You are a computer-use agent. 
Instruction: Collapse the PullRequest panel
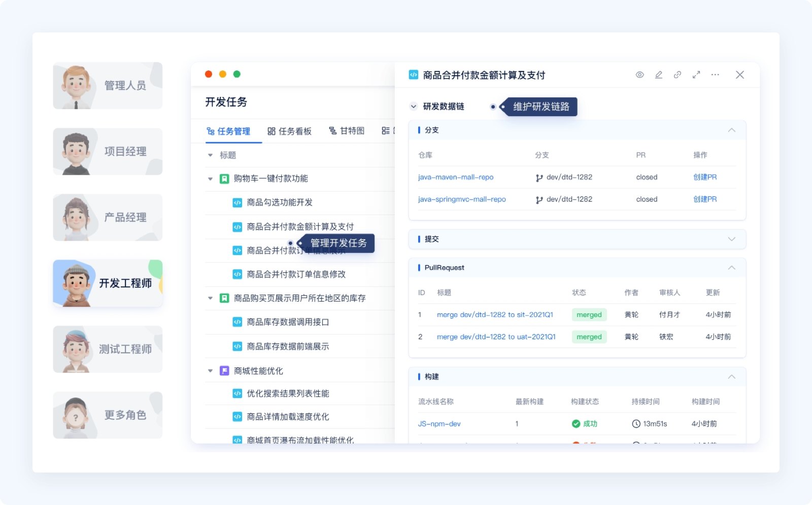pyautogui.click(x=731, y=268)
